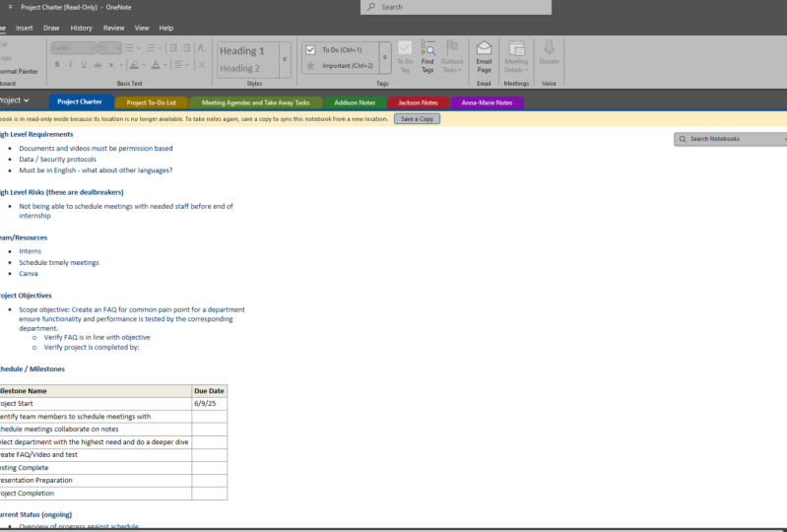
Task: Select the Project Charter section tab
Action: point(80,101)
